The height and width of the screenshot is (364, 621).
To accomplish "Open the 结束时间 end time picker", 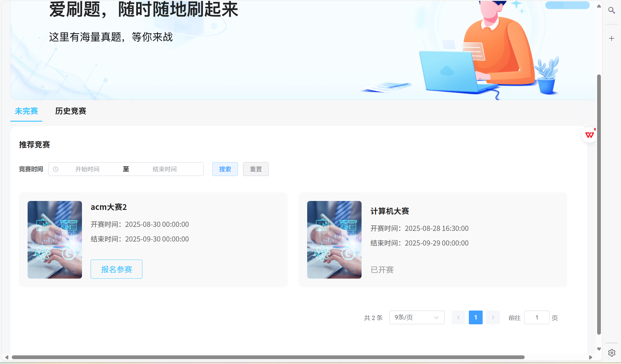I will pyautogui.click(x=165, y=169).
